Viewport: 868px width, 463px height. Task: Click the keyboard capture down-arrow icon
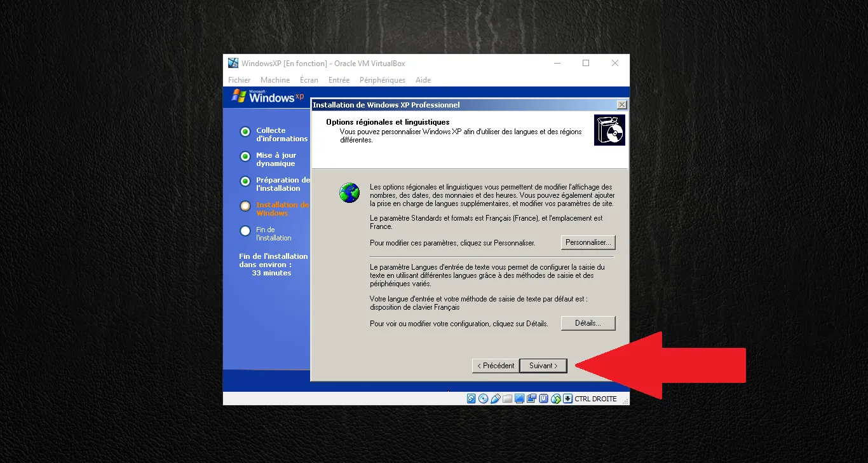tap(567, 399)
